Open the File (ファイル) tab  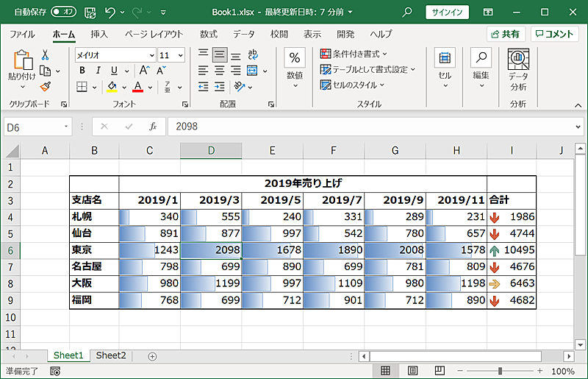pos(22,34)
